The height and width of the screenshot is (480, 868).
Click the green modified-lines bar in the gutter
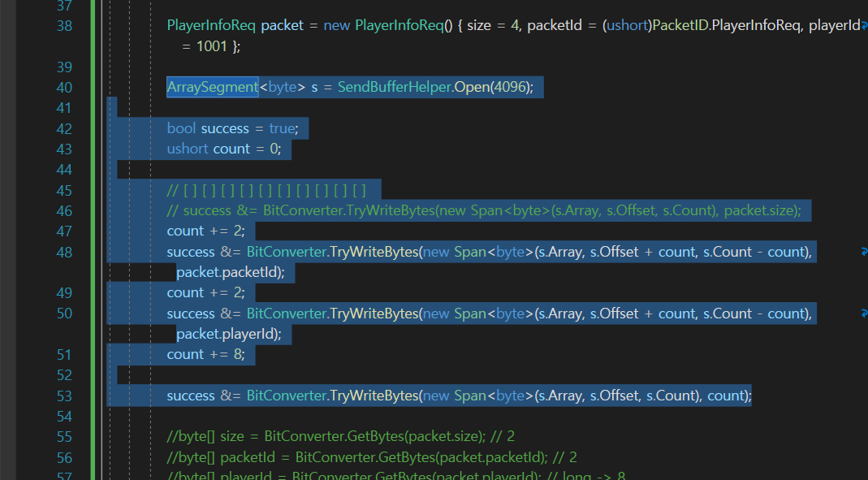(94, 244)
